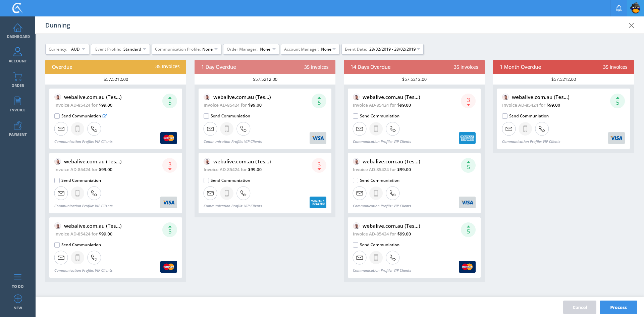Click phone icon on first 1 Day Overdue card
The width and height of the screenshot is (644, 317).
(243, 129)
